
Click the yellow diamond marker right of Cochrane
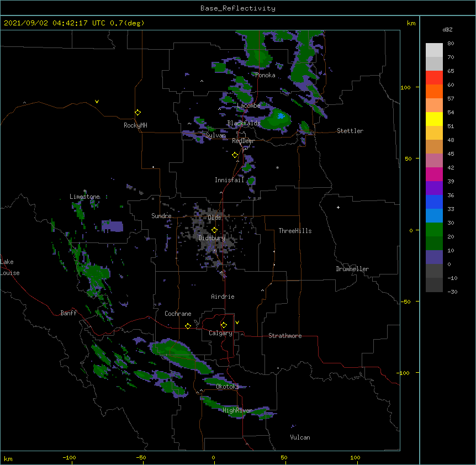coord(188,326)
